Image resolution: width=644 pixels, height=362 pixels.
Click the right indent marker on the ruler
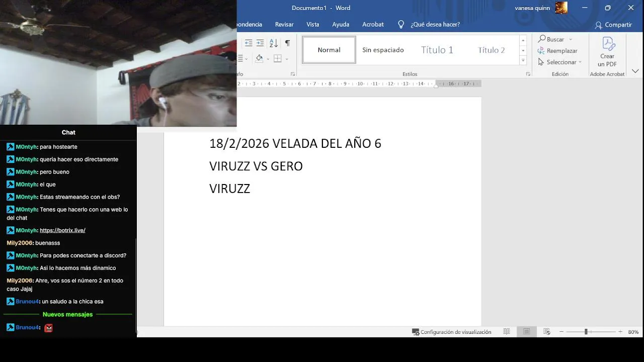click(x=436, y=85)
